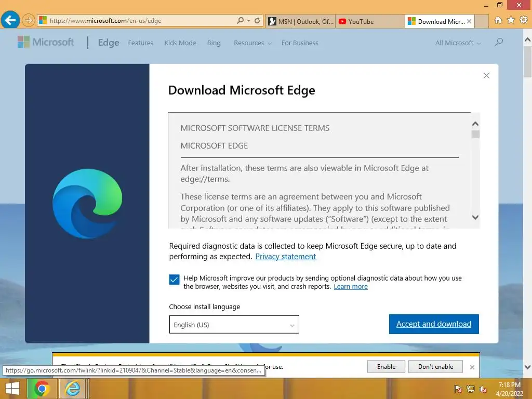The width and height of the screenshot is (532, 399).
Task: Click the license terms scroll up arrow
Action: click(x=475, y=124)
